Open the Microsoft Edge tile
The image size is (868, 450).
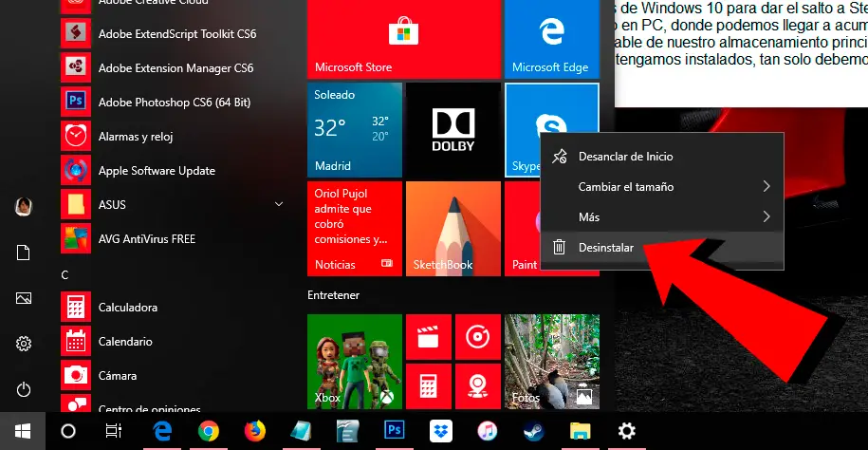point(552,39)
